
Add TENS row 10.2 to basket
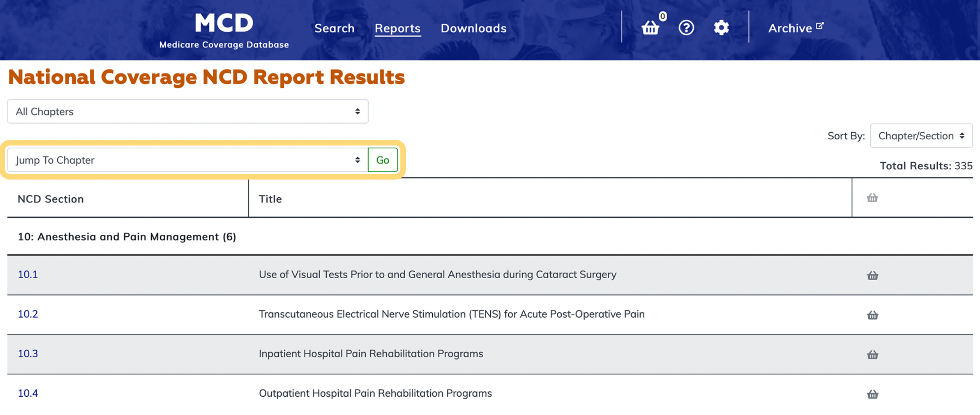point(872,315)
